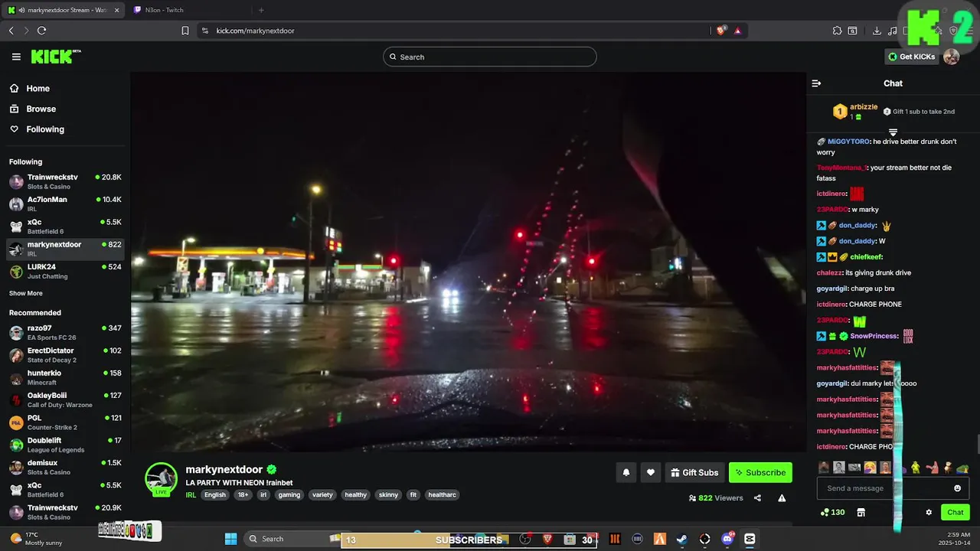Click the Get KICKs button
980x551 pixels.
911,57
